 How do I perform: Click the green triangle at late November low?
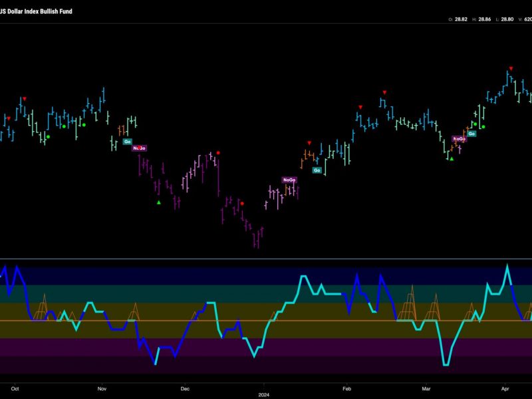[159, 203]
